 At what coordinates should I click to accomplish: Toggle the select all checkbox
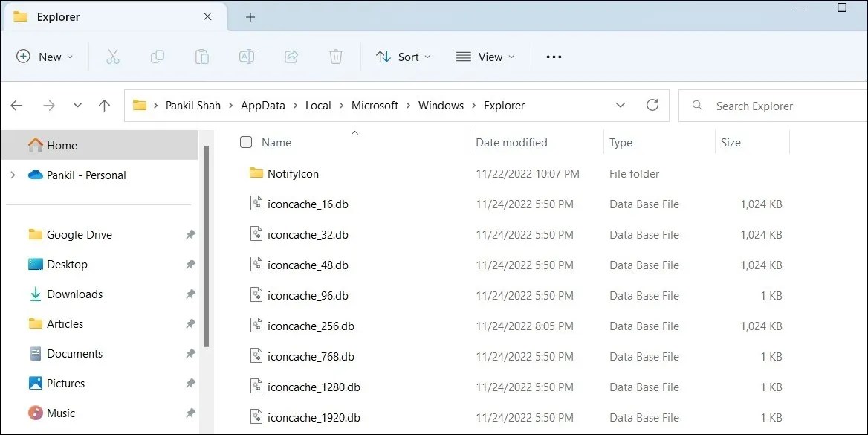click(x=246, y=143)
